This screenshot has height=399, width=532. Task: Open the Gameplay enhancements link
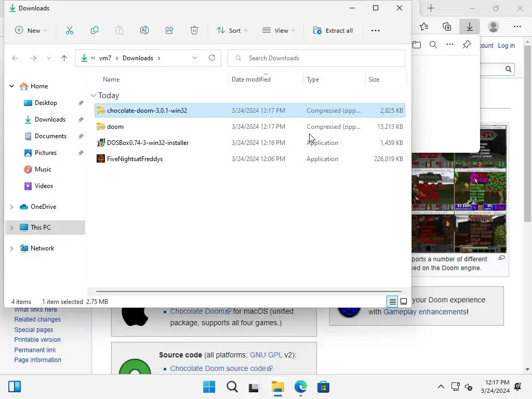point(425,312)
